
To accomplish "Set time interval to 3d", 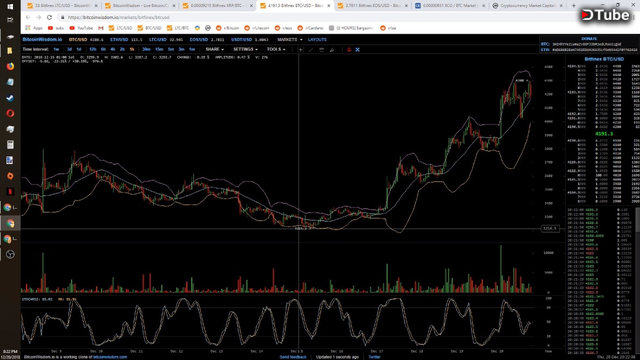I will pyautogui.click(x=69, y=49).
